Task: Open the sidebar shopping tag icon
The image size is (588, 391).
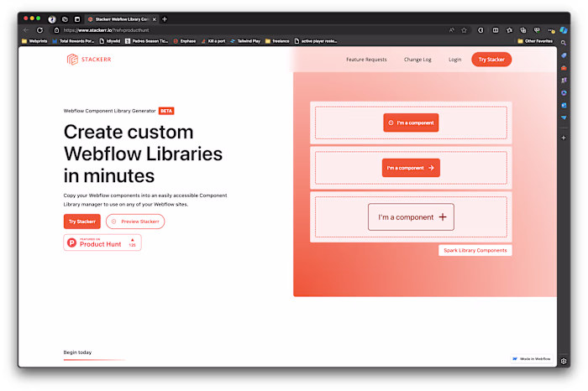Action: [564, 55]
